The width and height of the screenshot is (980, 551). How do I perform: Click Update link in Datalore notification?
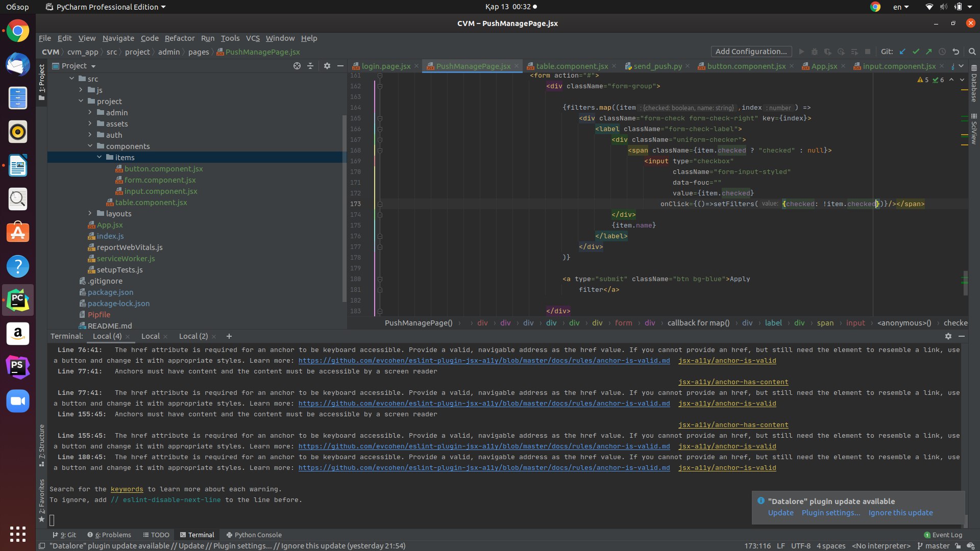coord(780,513)
